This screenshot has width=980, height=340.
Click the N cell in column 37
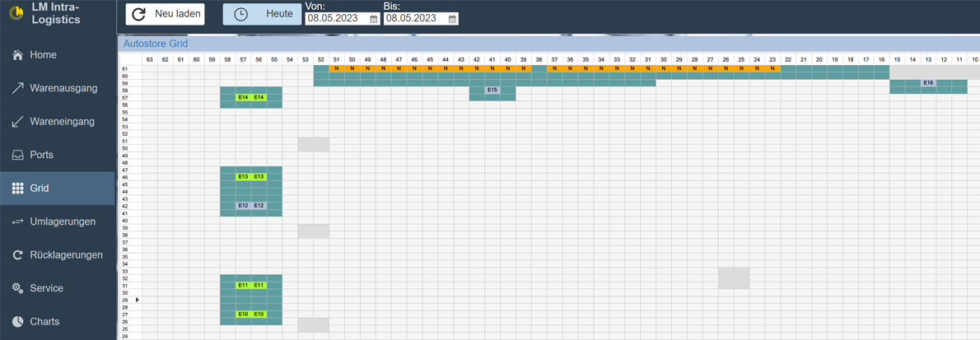pyautogui.click(x=554, y=68)
